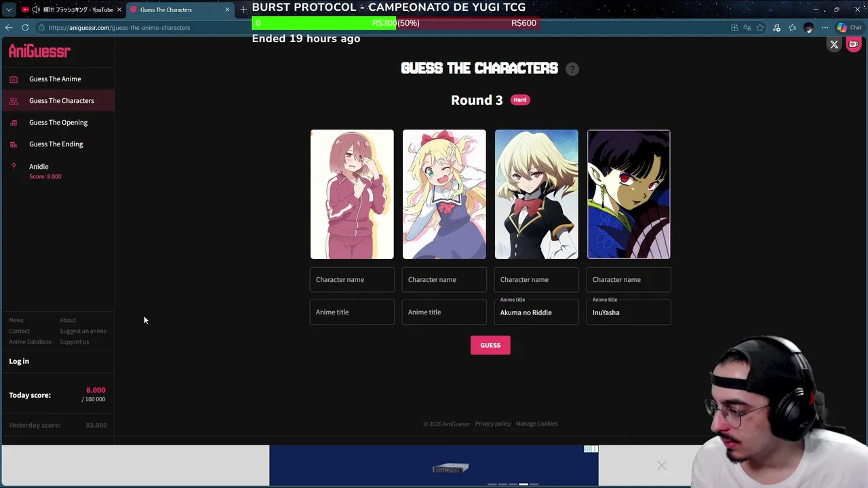Click Log in in the sidebar
The width and height of the screenshot is (868, 488).
[x=19, y=361]
